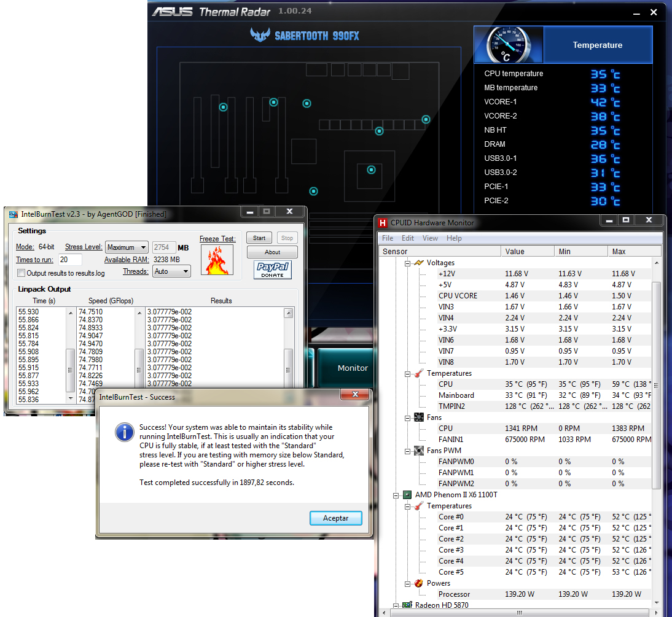This screenshot has width=672, height=617.
Task: Close the IntelBurnTest Success dialog
Action: (355, 394)
